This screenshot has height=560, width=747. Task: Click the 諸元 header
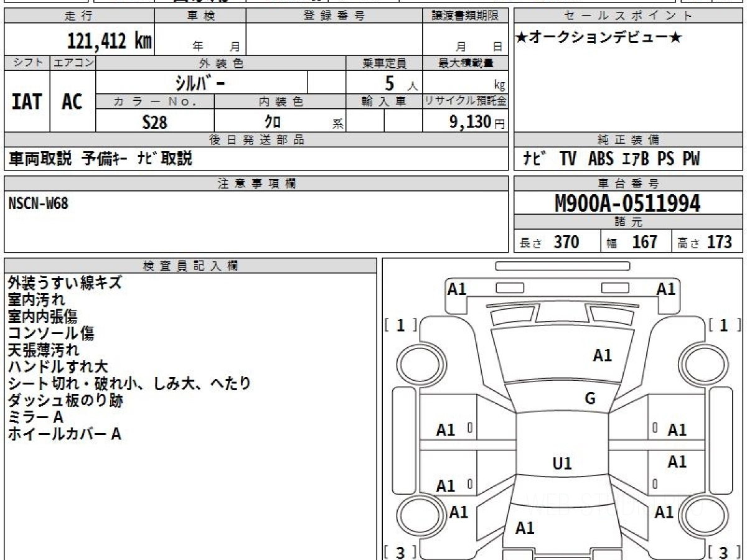click(x=628, y=222)
